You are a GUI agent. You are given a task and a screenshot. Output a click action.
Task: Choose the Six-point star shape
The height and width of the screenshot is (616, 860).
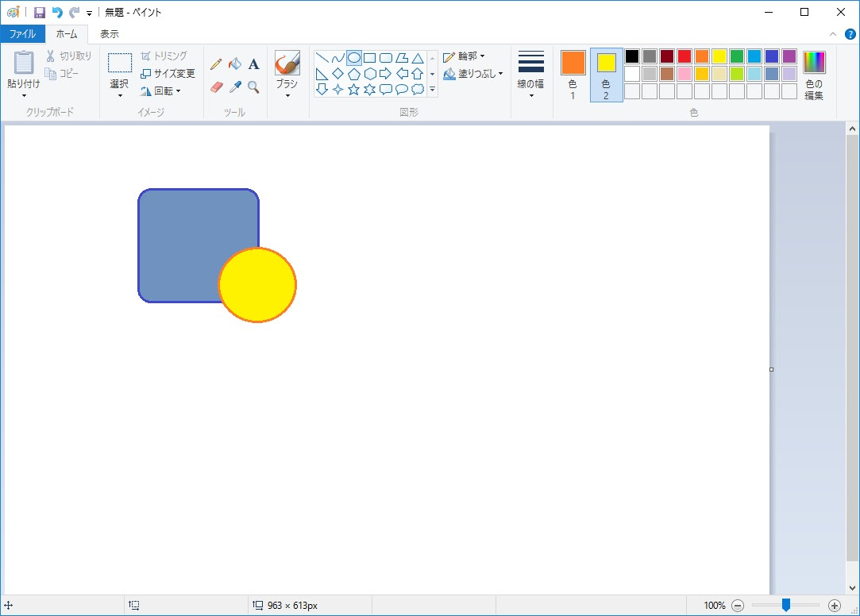(x=370, y=90)
